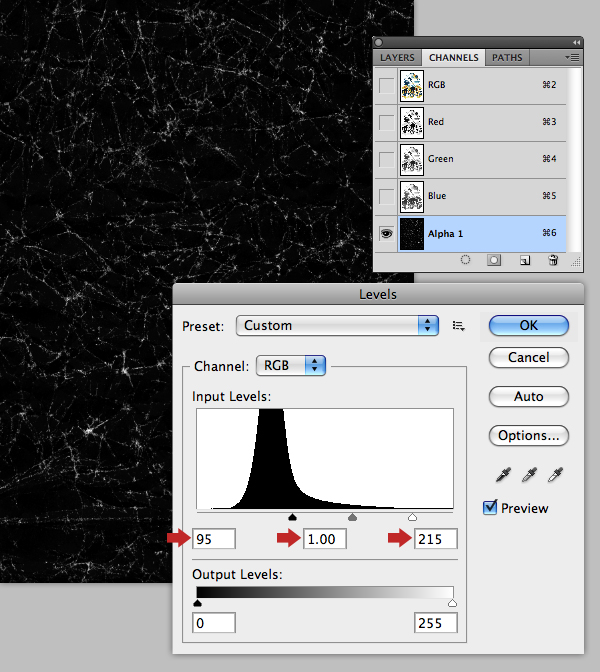Image resolution: width=600 pixels, height=672 pixels.
Task: Delete current channel trash icon
Action: [553, 260]
